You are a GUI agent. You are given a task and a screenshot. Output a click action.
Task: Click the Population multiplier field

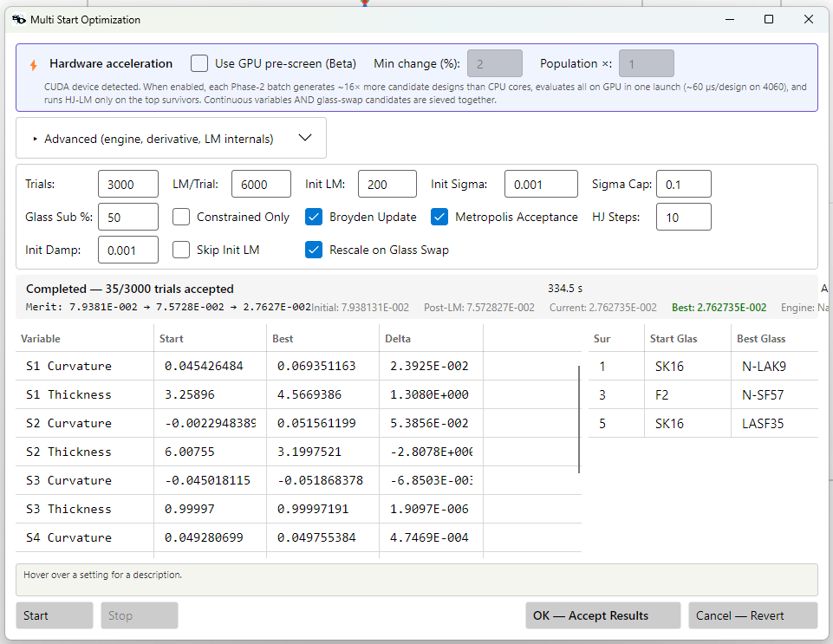pyautogui.click(x=647, y=64)
